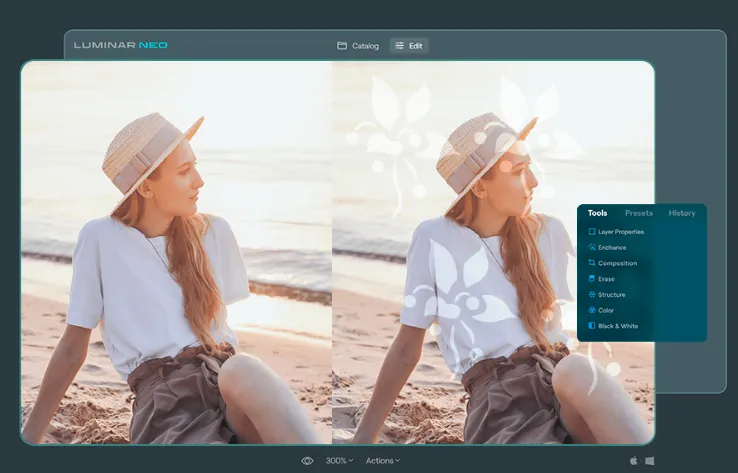
Task: Switch to the Presets tab
Action: pyautogui.click(x=639, y=213)
